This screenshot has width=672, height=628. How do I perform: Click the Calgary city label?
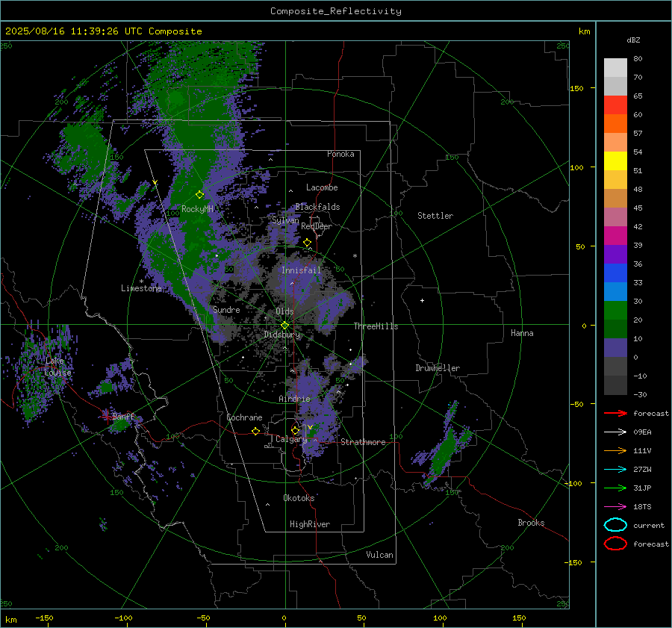point(291,439)
